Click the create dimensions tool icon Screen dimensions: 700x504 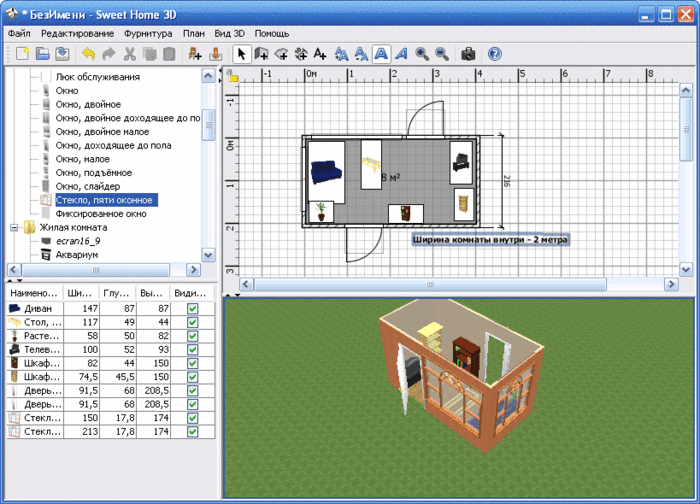(301, 54)
